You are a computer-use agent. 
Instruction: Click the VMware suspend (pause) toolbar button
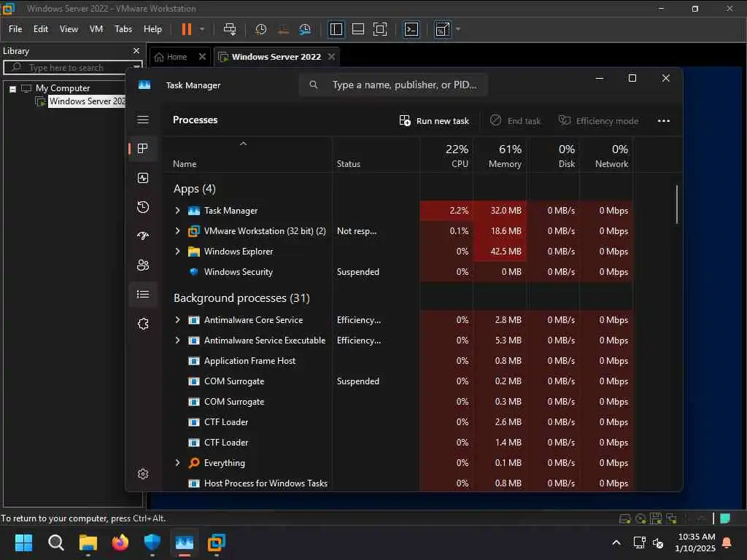tap(186, 29)
